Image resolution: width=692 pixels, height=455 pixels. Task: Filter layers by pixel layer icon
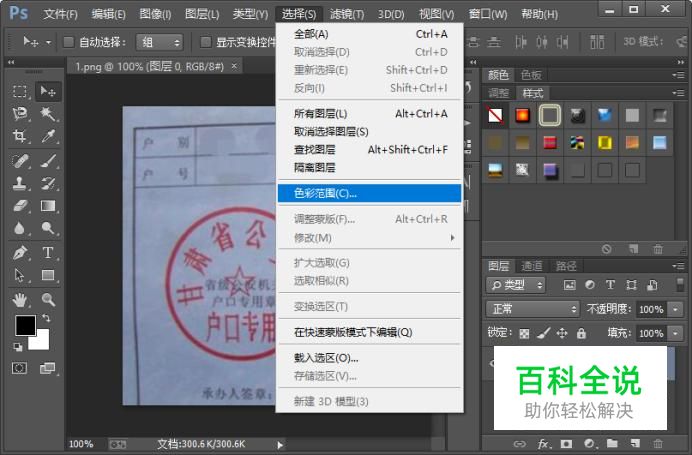(569, 285)
